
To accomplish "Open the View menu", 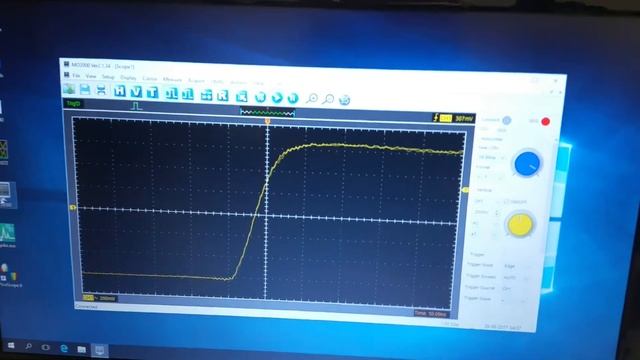I will click(x=91, y=76).
